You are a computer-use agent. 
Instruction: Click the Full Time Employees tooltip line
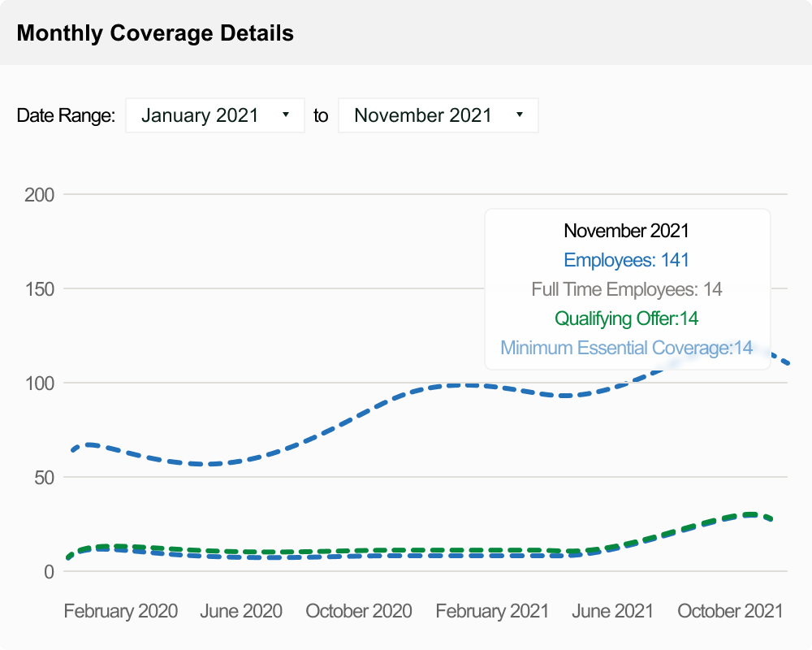click(625, 289)
